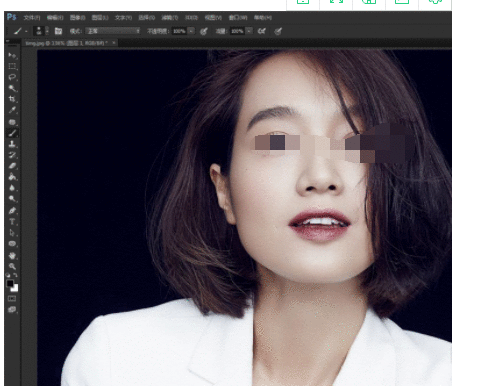This screenshot has height=386, width=478.
Task: Open the File (文件) menu
Action: (32, 18)
